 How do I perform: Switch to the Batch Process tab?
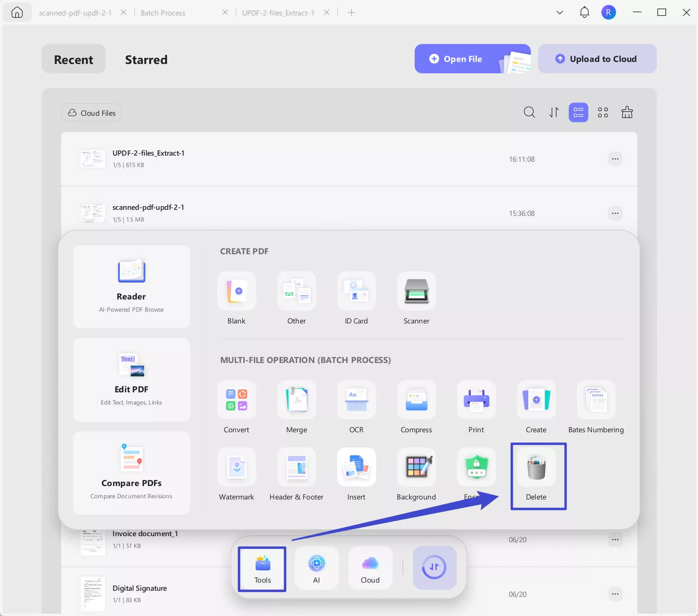click(163, 13)
